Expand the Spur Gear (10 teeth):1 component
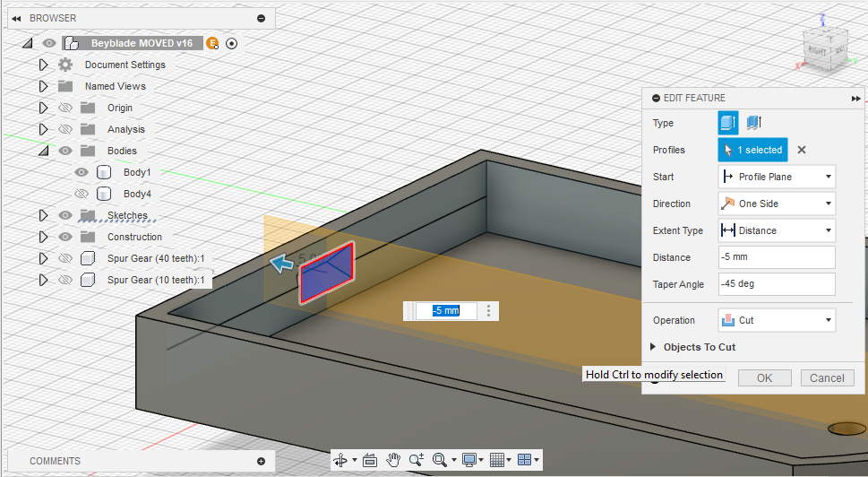The image size is (868, 477). tap(43, 281)
